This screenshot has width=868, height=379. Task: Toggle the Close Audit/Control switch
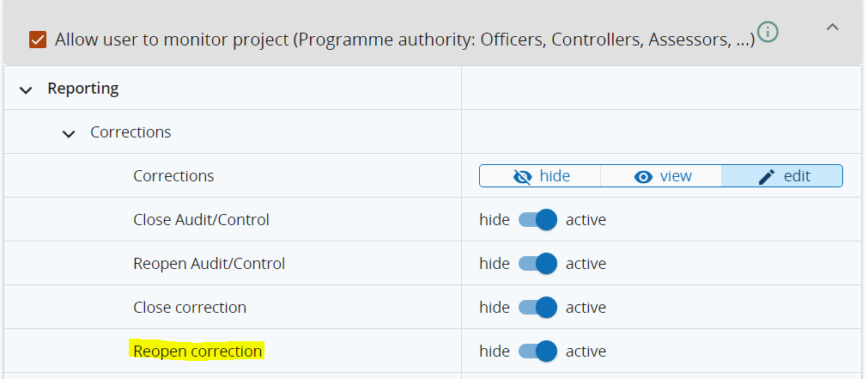point(538,220)
